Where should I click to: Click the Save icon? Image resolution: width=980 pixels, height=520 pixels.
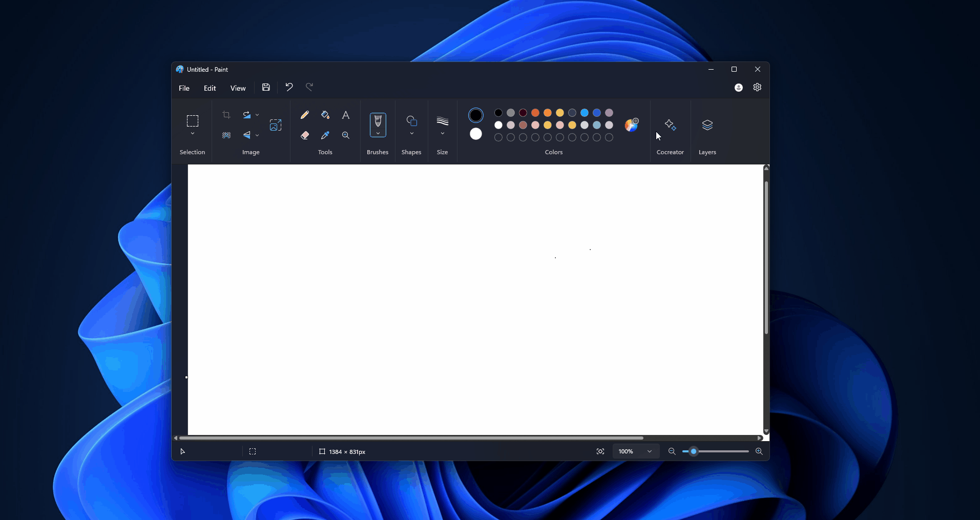(266, 88)
